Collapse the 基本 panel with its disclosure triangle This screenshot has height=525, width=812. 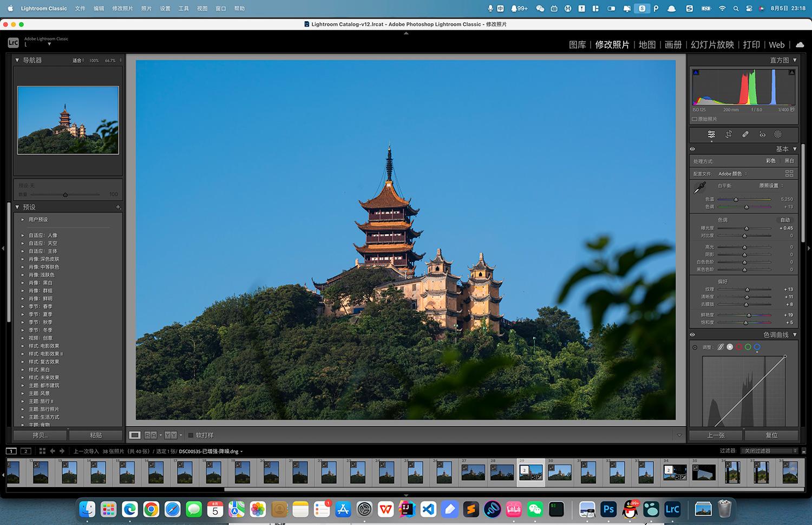(794, 148)
